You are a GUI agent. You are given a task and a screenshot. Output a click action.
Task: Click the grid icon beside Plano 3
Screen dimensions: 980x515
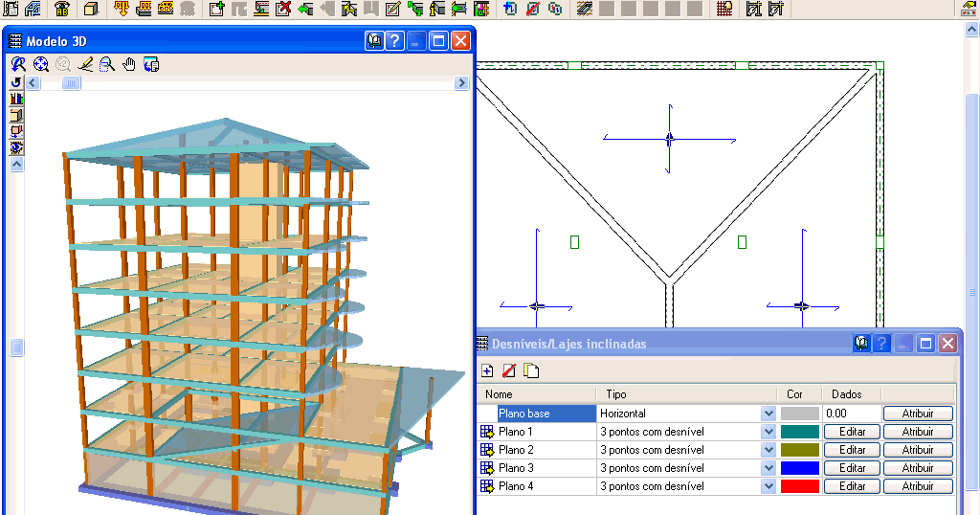487,468
